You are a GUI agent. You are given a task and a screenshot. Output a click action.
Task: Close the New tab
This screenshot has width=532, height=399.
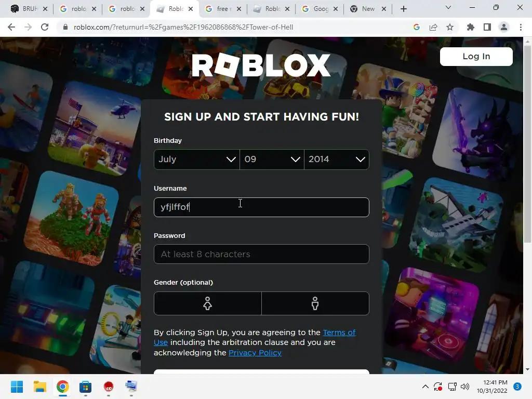(x=384, y=9)
